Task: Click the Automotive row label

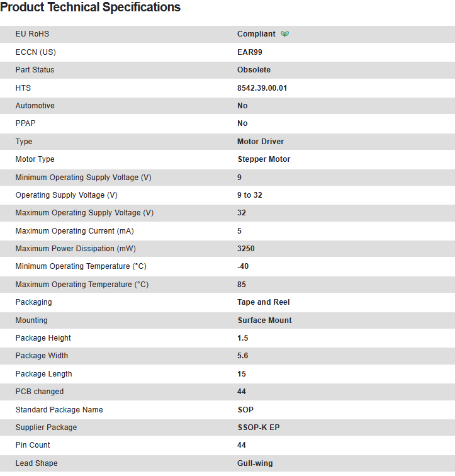Action: tap(35, 106)
